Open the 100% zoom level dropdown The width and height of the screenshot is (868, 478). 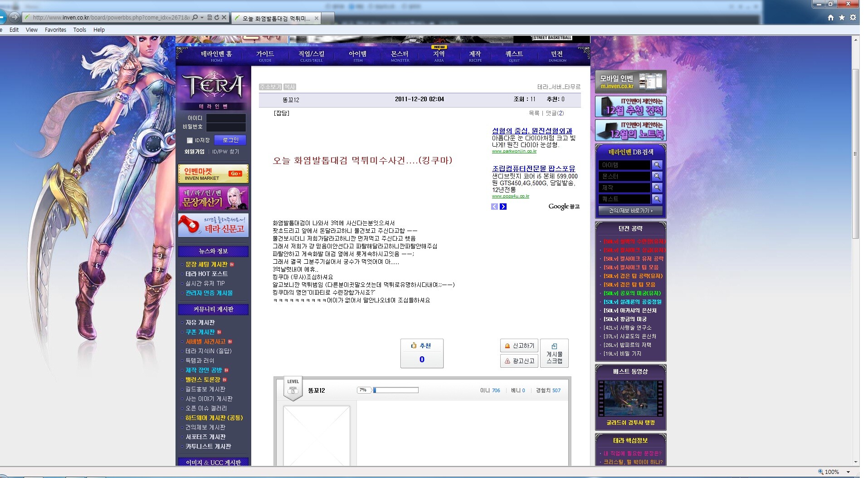click(848, 472)
